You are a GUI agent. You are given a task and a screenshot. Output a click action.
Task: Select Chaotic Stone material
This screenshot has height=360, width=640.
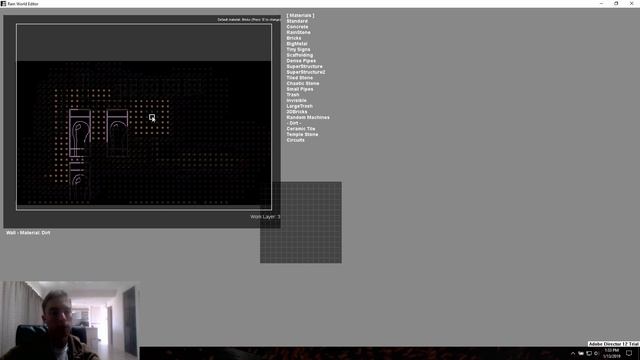(302, 84)
